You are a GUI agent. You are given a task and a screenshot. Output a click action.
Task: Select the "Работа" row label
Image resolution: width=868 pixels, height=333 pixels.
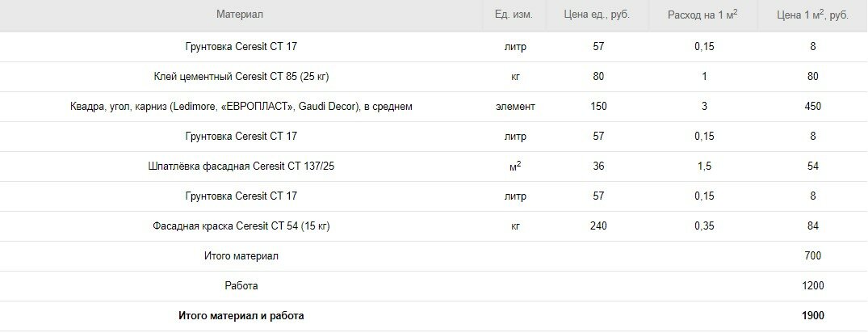pyautogui.click(x=241, y=286)
